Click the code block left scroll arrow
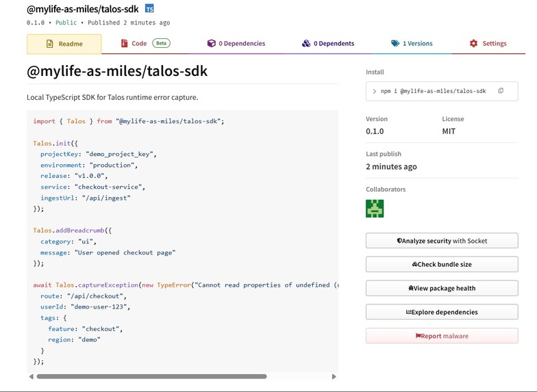537x392 pixels. click(32, 376)
